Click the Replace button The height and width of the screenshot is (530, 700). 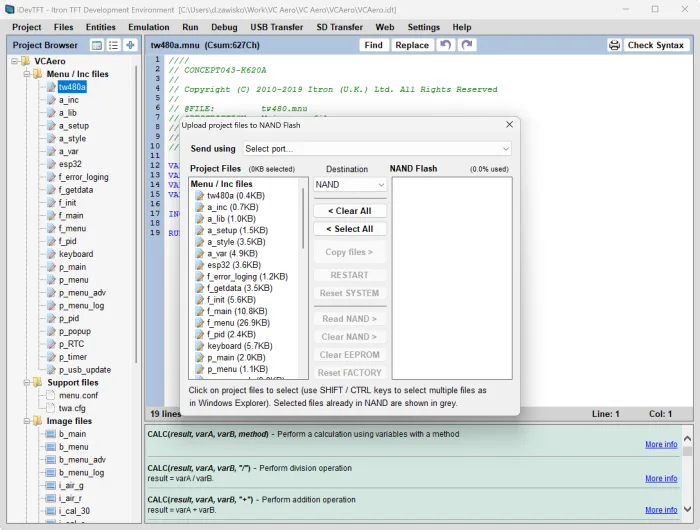pos(412,45)
